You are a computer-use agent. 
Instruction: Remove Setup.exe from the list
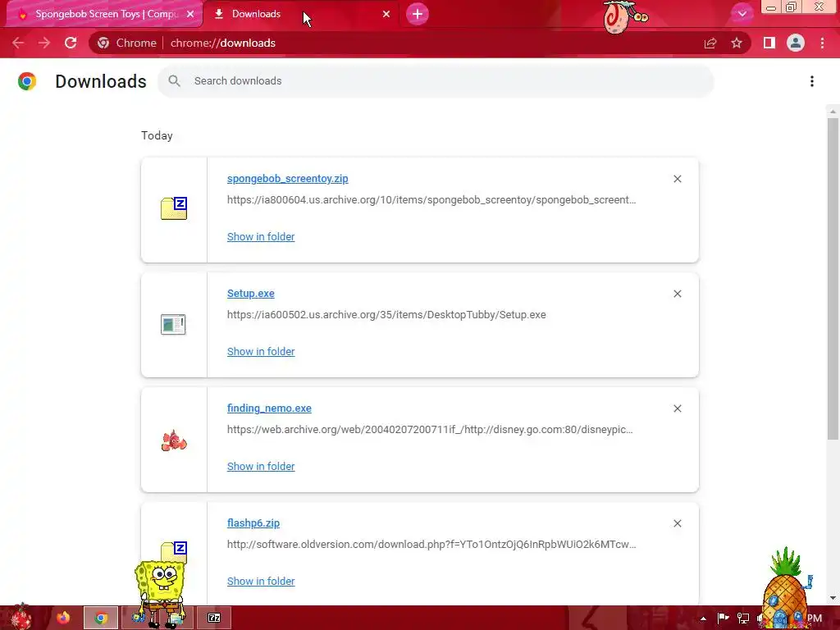[x=678, y=294]
